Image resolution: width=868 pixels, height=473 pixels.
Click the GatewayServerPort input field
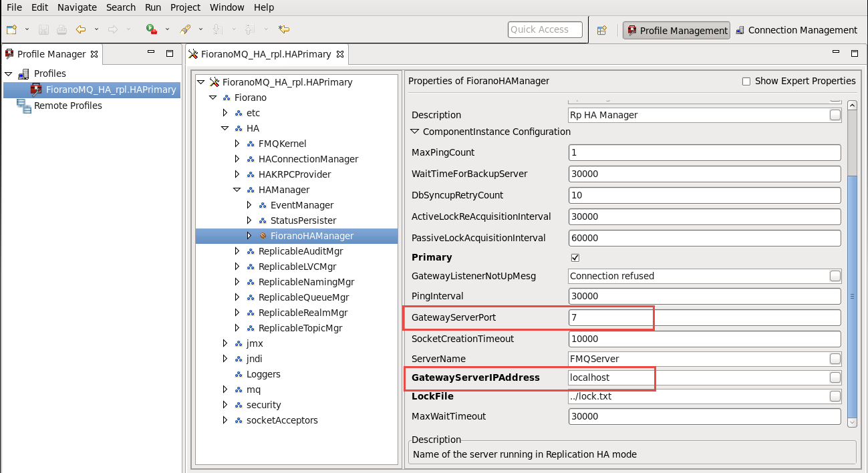point(704,317)
